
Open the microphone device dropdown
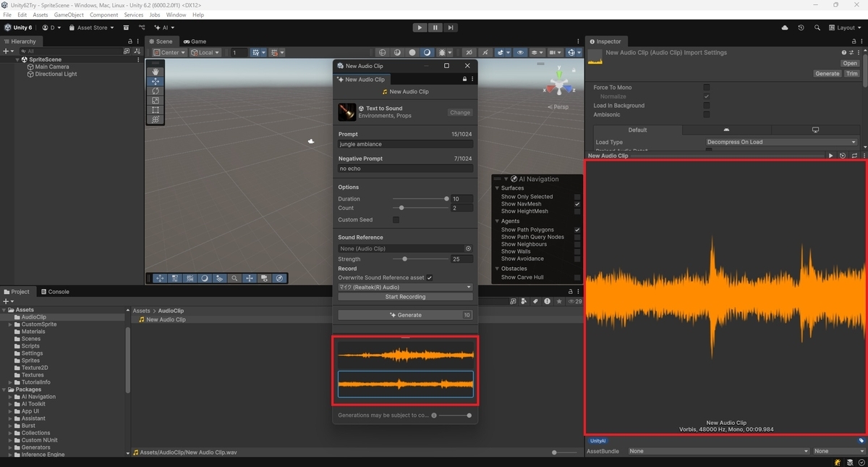405,287
